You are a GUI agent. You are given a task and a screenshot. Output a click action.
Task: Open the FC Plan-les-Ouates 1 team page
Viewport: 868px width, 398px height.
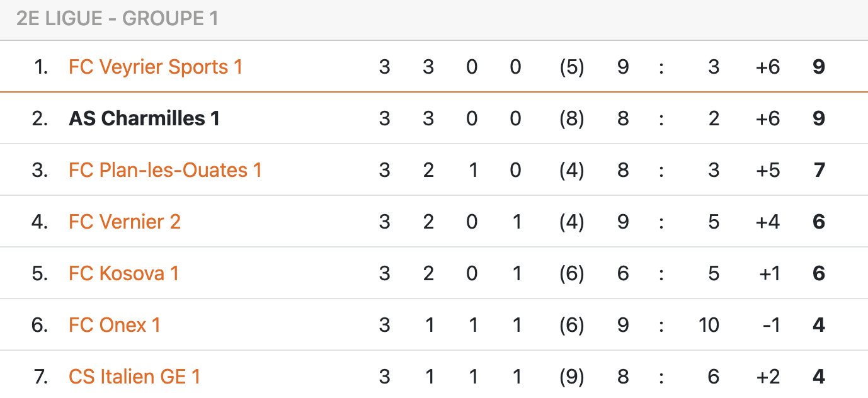click(165, 170)
